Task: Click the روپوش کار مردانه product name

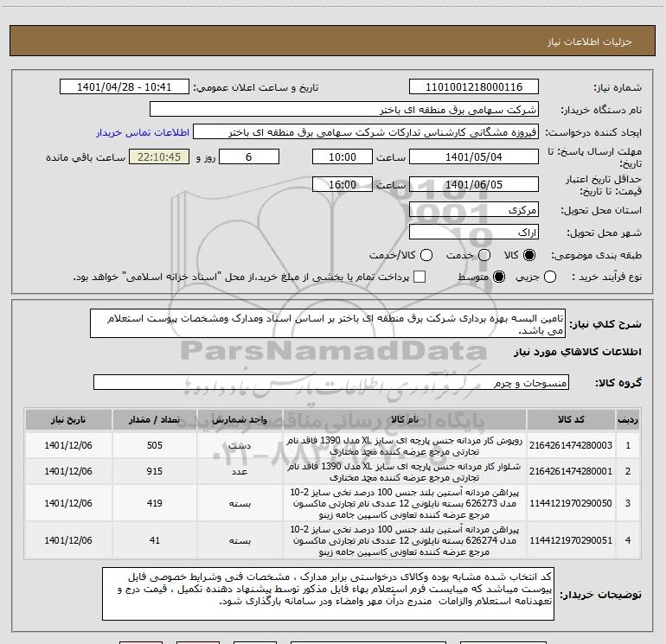Action: click(x=405, y=446)
